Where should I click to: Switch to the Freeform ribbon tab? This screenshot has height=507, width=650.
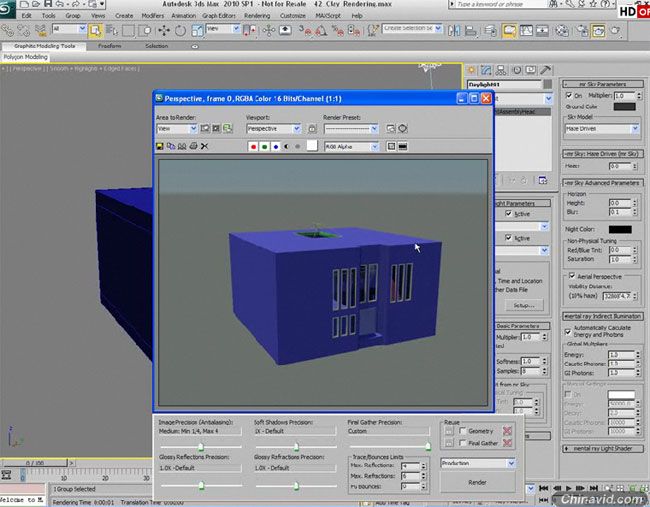(x=110, y=46)
